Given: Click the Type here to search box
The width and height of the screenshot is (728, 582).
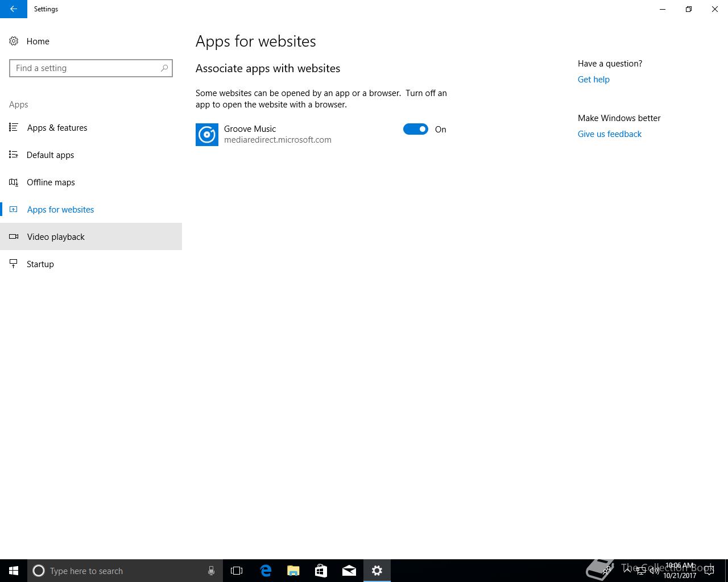Looking at the screenshot, I should point(125,571).
